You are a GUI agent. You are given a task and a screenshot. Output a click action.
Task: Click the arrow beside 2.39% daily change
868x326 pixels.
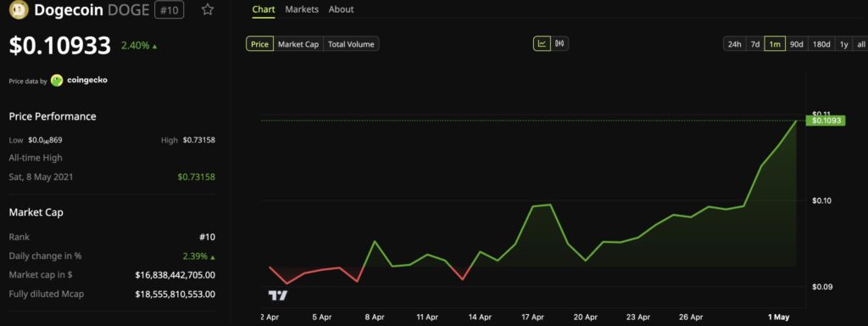coord(213,257)
